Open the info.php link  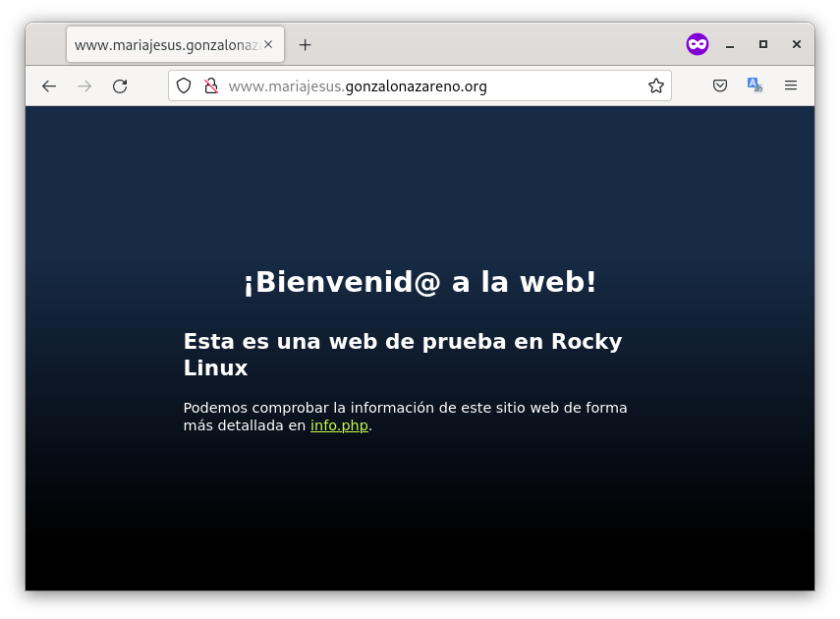tap(339, 426)
